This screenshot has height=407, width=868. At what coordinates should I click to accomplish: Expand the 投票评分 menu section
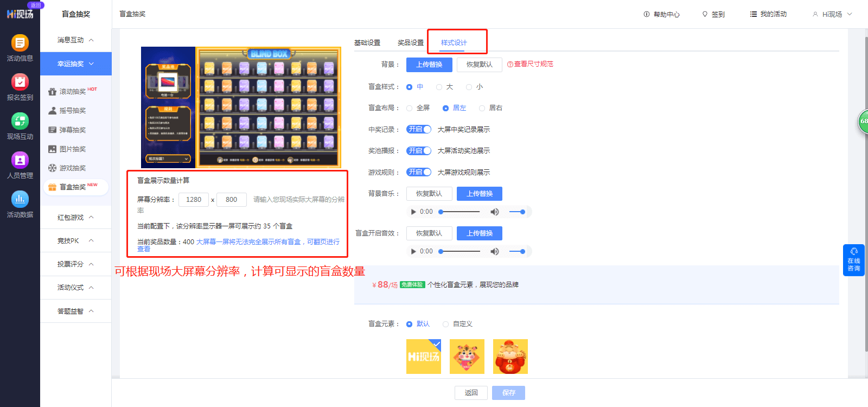(x=76, y=264)
